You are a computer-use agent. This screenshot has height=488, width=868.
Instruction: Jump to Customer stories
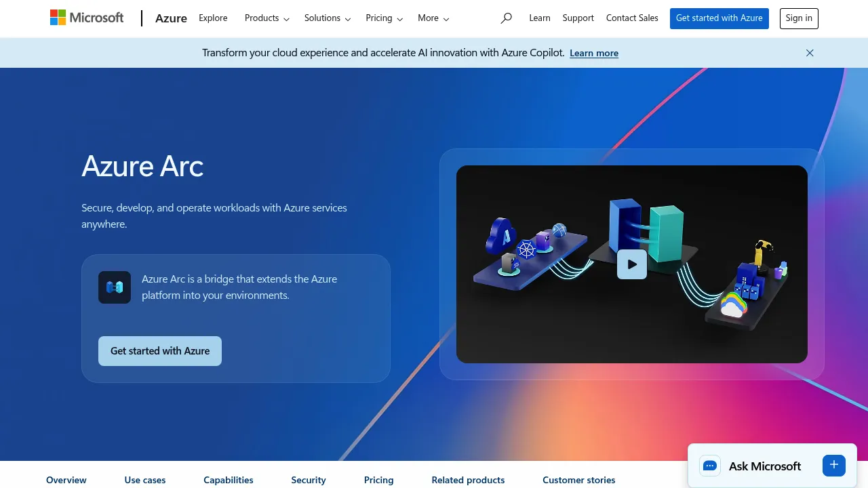tap(579, 480)
